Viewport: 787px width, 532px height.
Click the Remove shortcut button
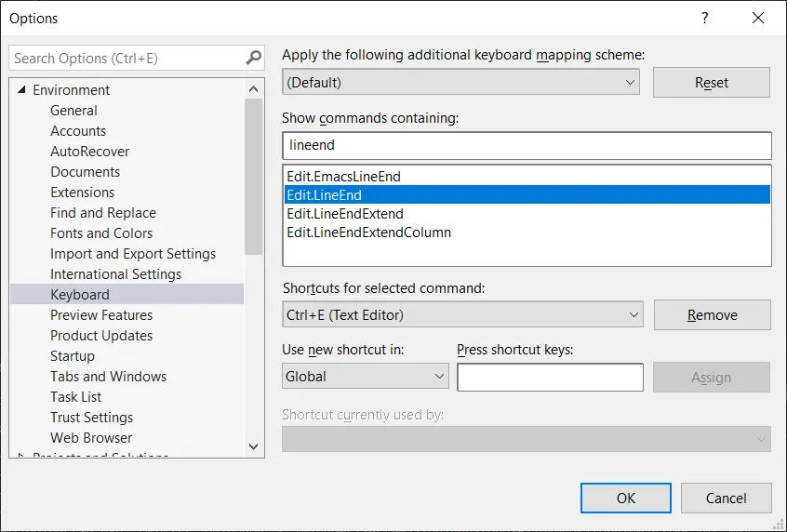pyautogui.click(x=712, y=314)
